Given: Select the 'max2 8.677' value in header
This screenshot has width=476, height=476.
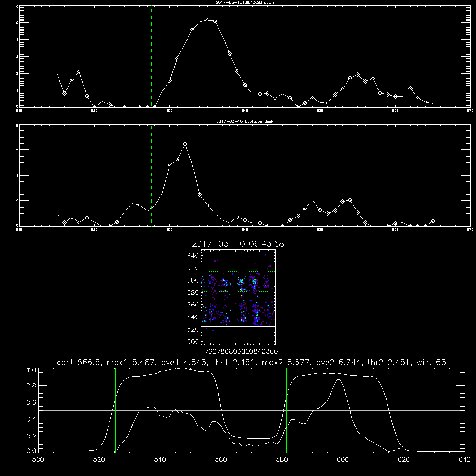Looking at the screenshot, I should click(286, 362).
